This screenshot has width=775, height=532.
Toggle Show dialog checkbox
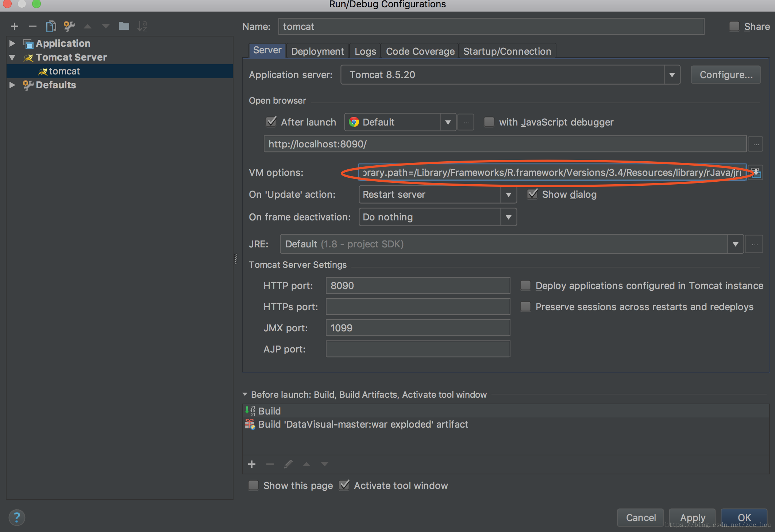click(532, 194)
